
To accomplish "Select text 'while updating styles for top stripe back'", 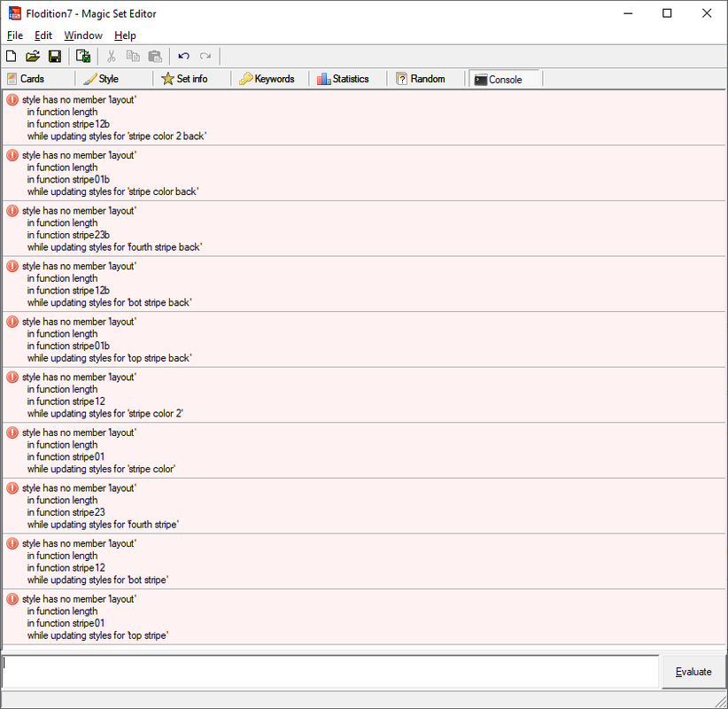I will coord(110,358).
